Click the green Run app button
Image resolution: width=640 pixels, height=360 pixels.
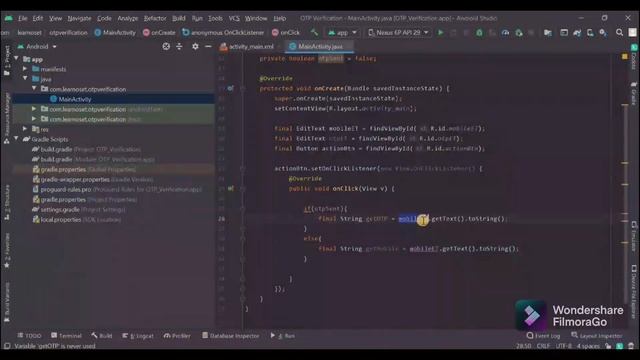pos(440,32)
